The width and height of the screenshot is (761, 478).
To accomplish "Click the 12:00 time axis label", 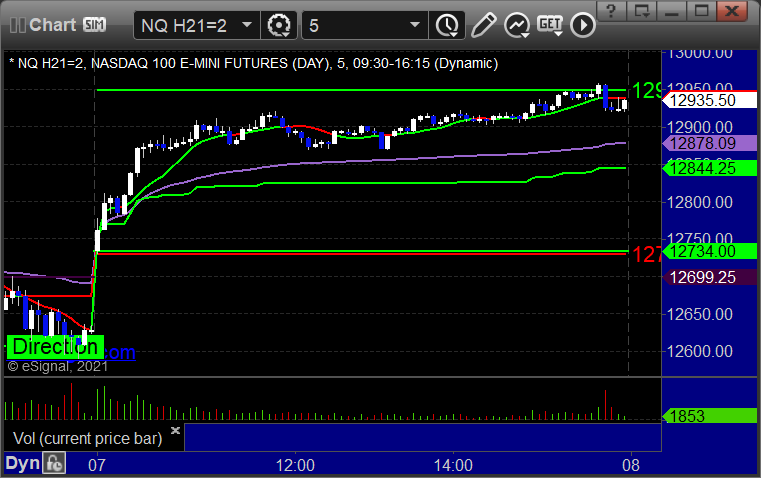I will click(296, 465).
